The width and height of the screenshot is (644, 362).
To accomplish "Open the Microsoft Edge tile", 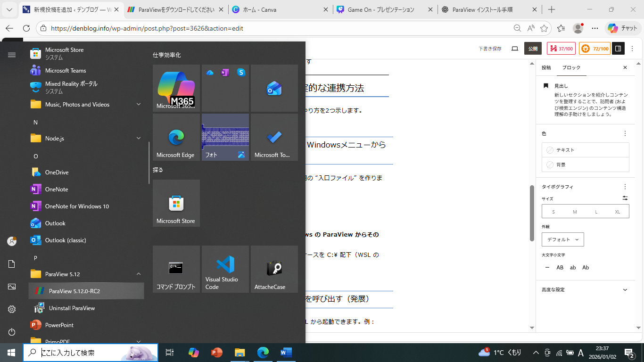I will (176, 137).
